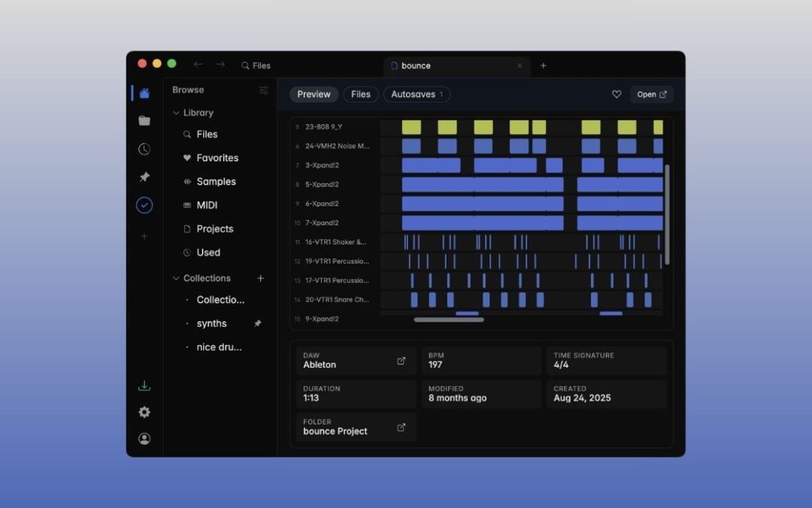Click the Open button
812x508 pixels.
click(x=651, y=94)
